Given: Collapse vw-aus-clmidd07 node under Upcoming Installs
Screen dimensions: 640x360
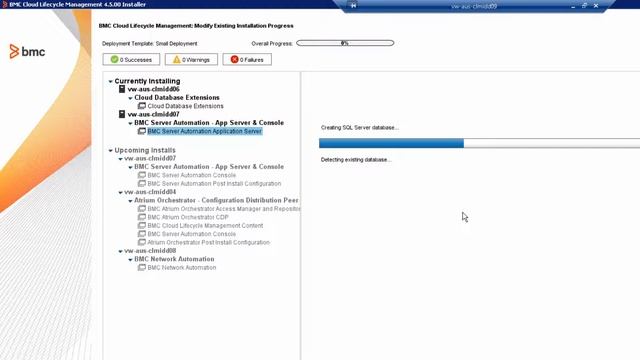Looking at the screenshot, I should 120,159.
